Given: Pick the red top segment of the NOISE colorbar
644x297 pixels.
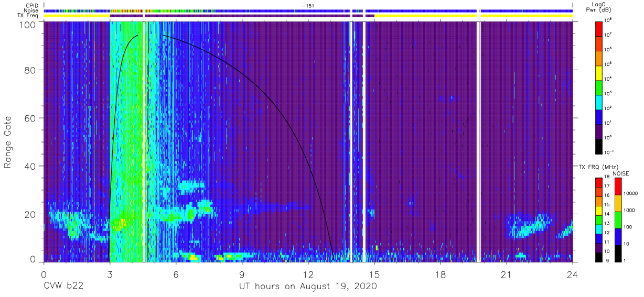Looking at the screenshot, I should pyautogui.click(x=618, y=186).
